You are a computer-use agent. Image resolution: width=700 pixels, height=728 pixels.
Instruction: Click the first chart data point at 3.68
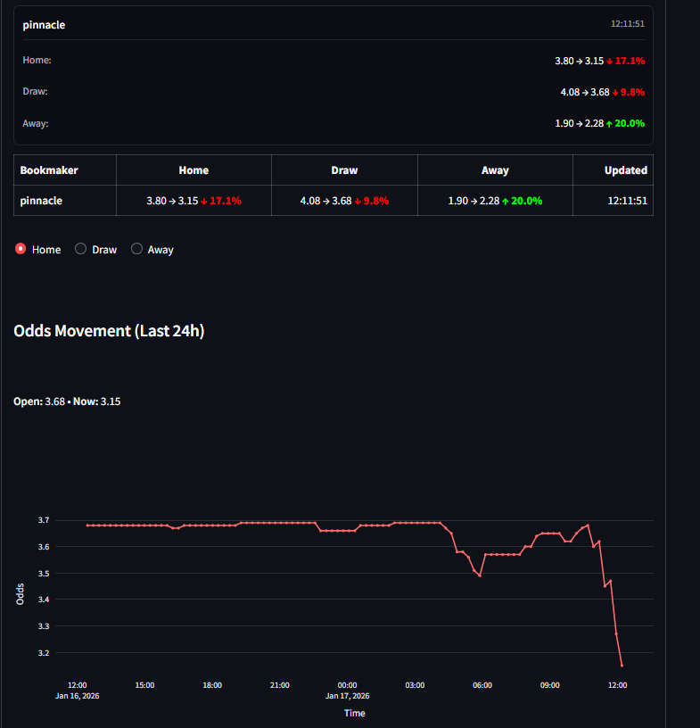coord(87,525)
